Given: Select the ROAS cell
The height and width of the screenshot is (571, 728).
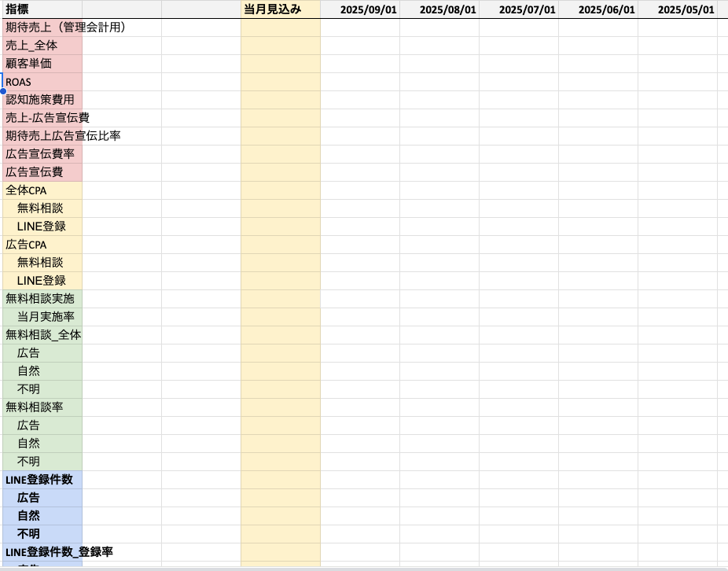Looking at the screenshot, I should 42,82.
